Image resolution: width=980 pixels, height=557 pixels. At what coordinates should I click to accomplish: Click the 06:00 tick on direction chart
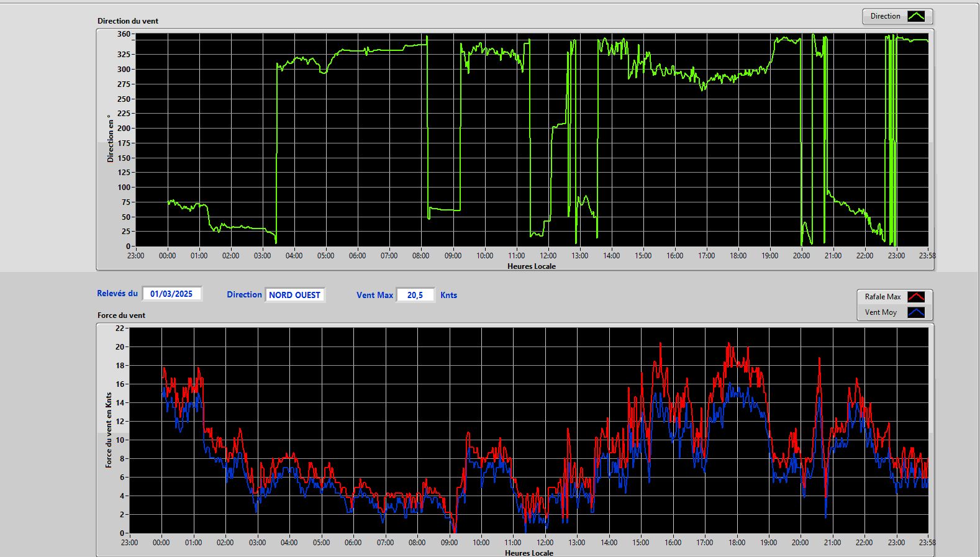[357, 256]
